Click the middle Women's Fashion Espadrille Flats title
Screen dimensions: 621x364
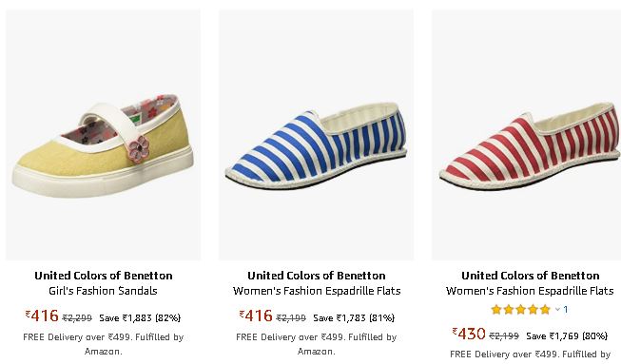coord(317,291)
